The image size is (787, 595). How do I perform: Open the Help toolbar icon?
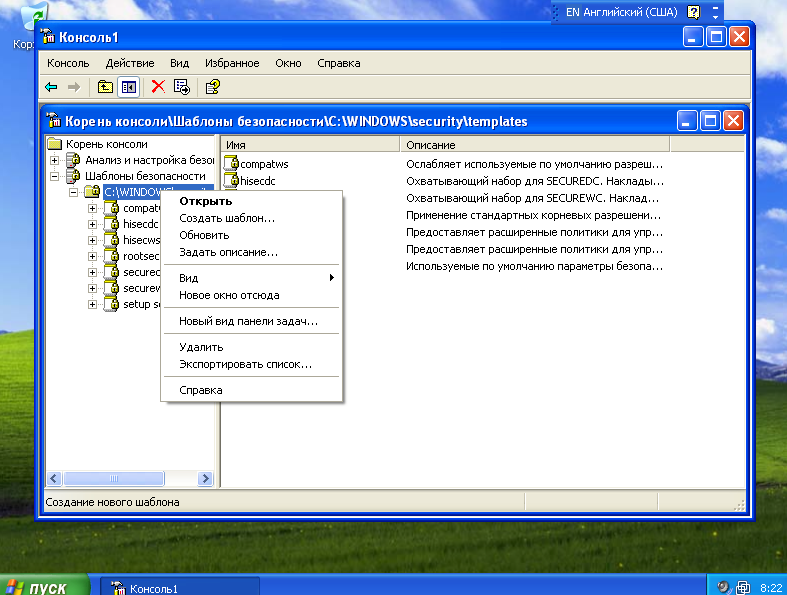pyautogui.click(x=212, y=87)
